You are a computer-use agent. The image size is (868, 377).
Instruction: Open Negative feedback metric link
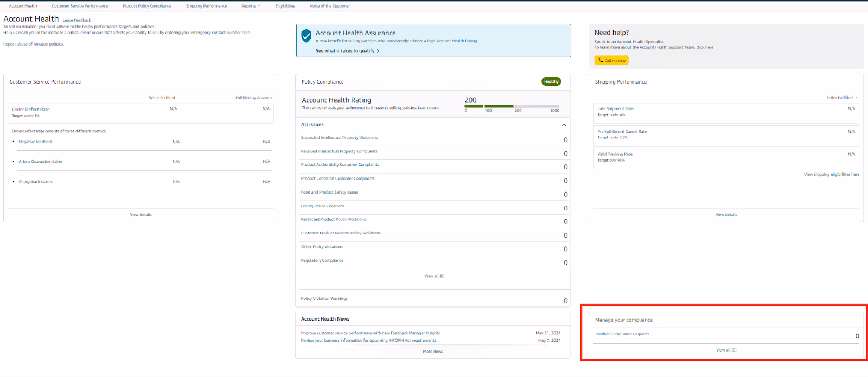36,142
